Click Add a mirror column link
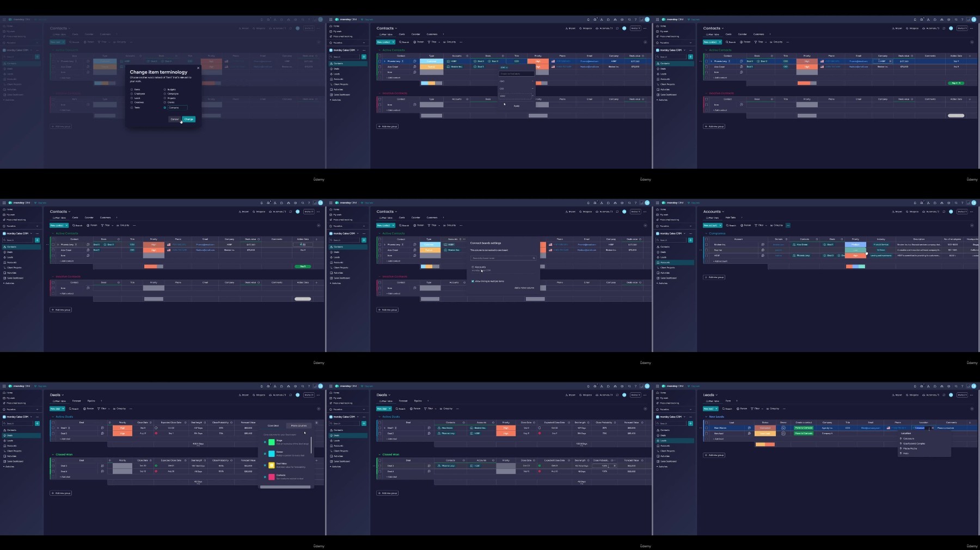 pyautogui.click(x=524, y=288)
